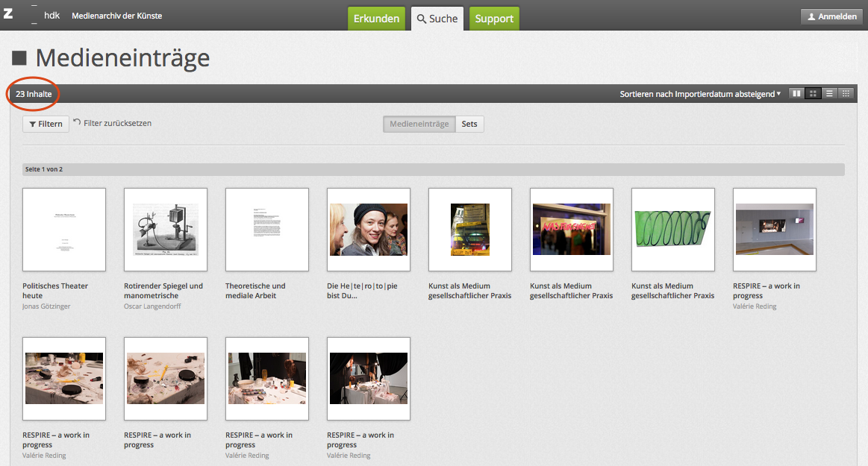Toggle to Medieneinträge content type
The image size is (868, 466).
419,124
